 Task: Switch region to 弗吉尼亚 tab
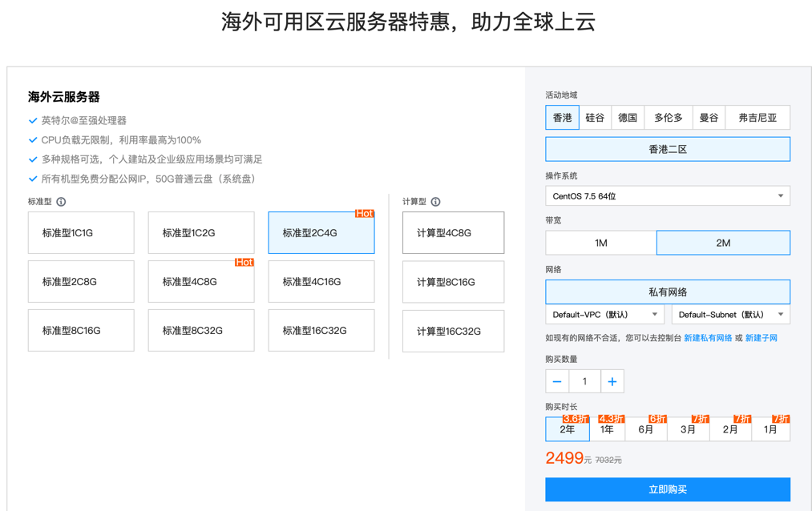click(x=757, y=118)
